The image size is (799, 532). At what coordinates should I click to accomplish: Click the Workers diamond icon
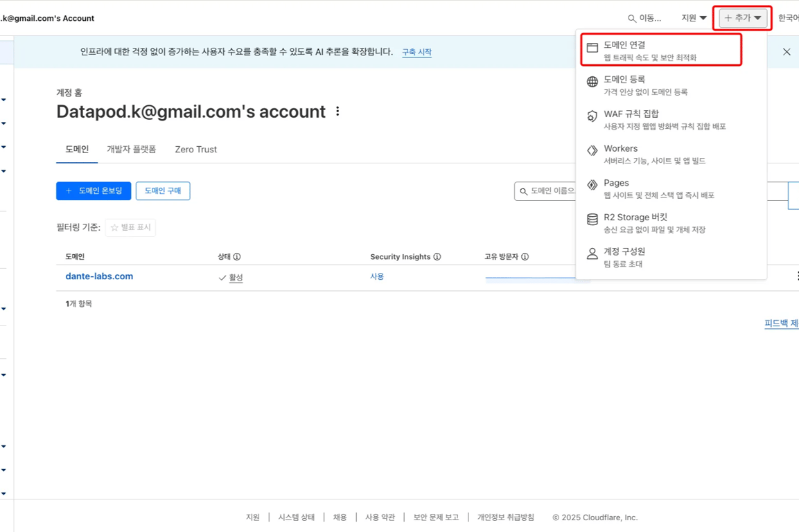pyautogui.click(x=592, y=150)
